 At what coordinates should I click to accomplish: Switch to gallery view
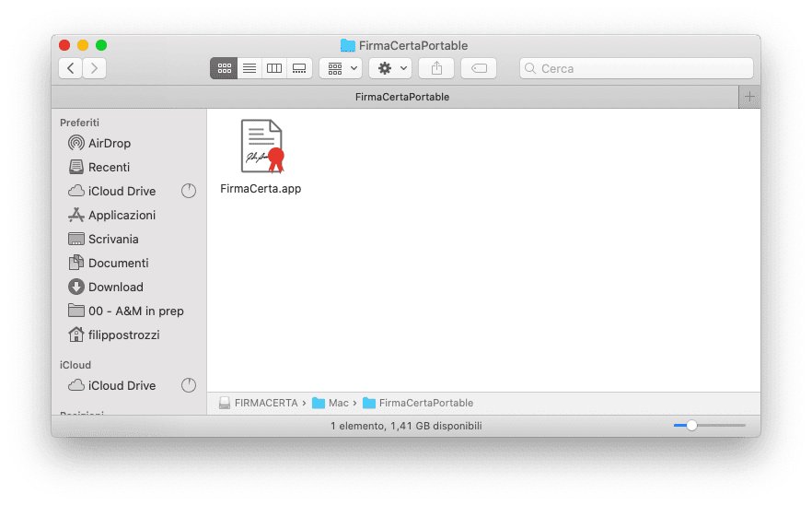click(299, 68)
